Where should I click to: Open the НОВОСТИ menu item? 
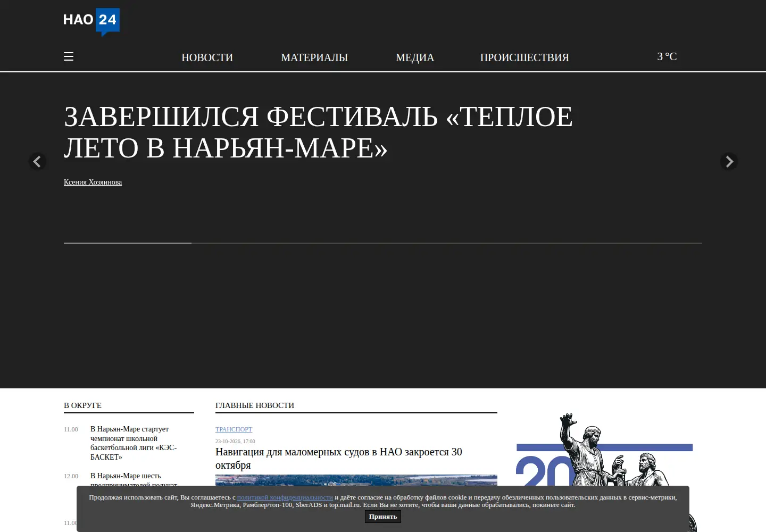pyautogui.click(x=207, y=57)
